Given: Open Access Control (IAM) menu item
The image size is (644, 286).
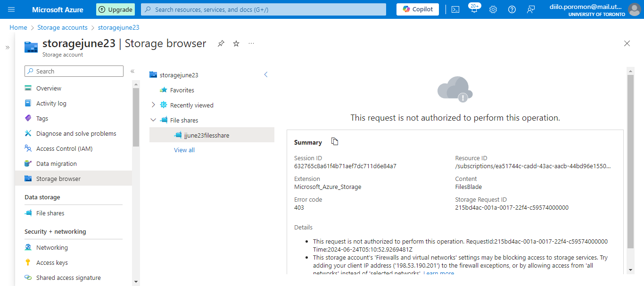Looking at the screenshot, I should 64,148.
